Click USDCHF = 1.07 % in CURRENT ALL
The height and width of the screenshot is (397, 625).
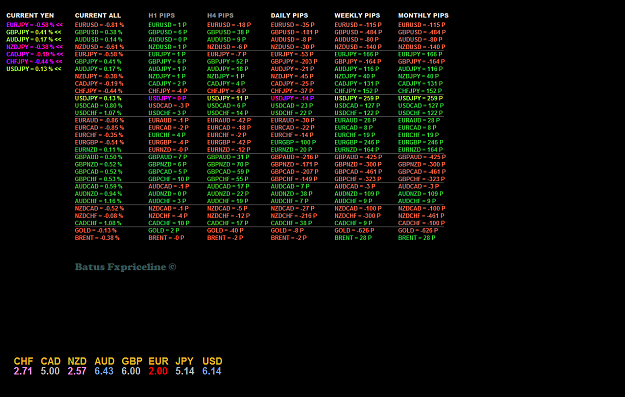pyautogui.click(x=98, y=113)
